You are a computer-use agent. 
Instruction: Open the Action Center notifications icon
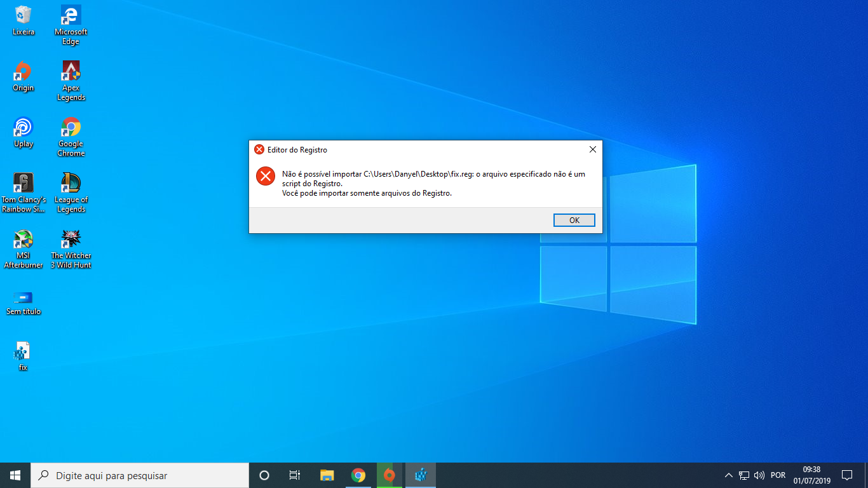click(x=847, y=475)
